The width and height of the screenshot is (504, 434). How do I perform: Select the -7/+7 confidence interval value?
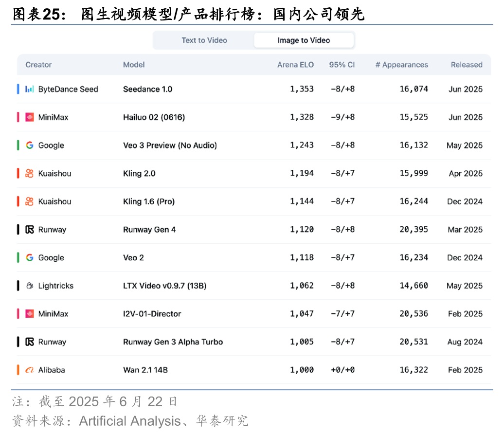(x=343, y=313)
